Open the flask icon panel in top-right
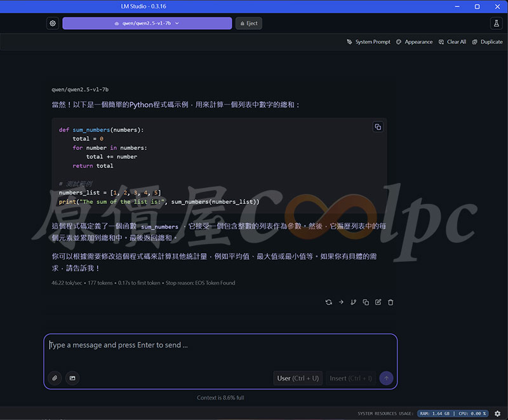 point(496,24)
